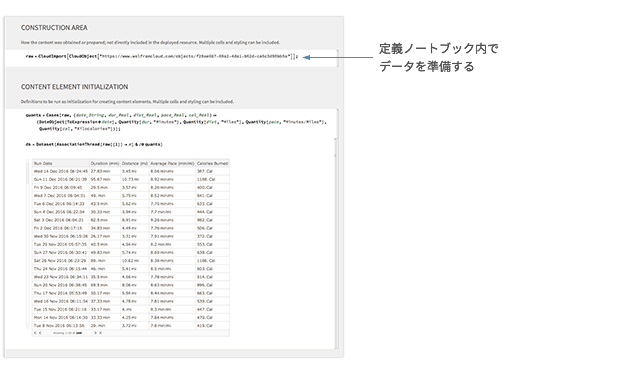Click the Calories Burned column header
Screen dimensions: 638x369
point(212,163)
